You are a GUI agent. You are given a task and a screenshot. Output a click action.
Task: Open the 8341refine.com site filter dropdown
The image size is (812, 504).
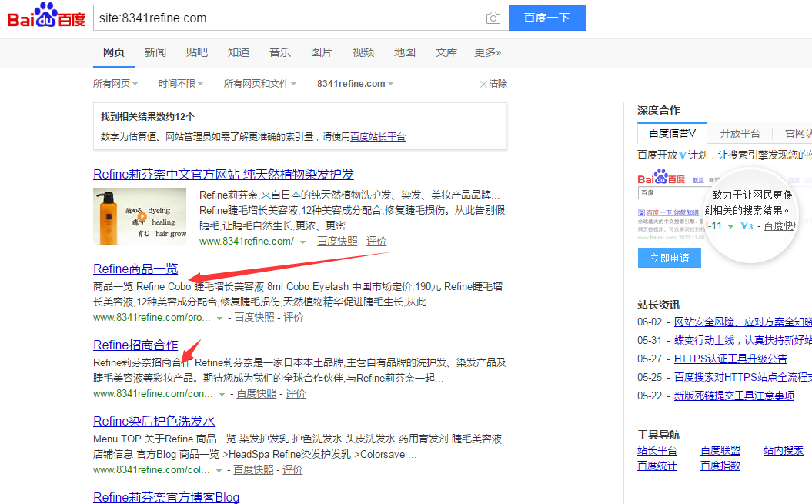click(x=355, y=84)
